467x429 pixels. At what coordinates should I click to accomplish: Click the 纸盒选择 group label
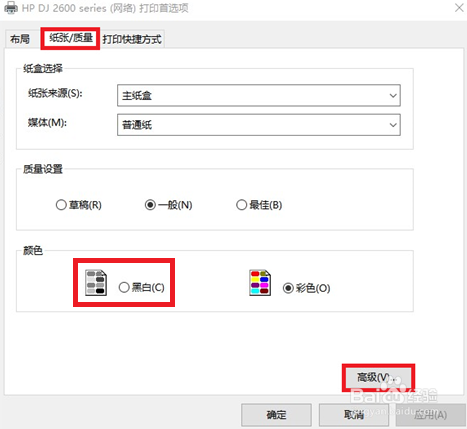43,68
